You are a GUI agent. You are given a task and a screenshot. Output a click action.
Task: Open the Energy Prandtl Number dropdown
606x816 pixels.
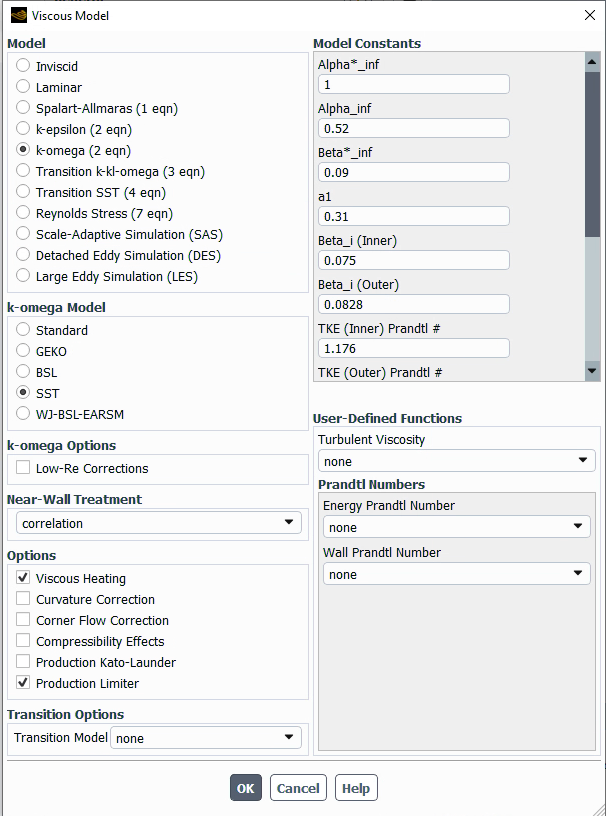pyautogui.click(x=456, y=527)
